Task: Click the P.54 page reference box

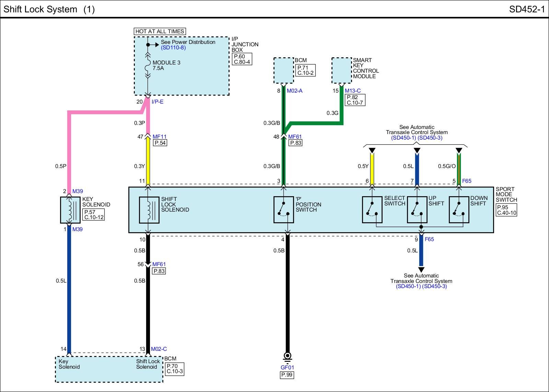Action: tap(160, 143)
